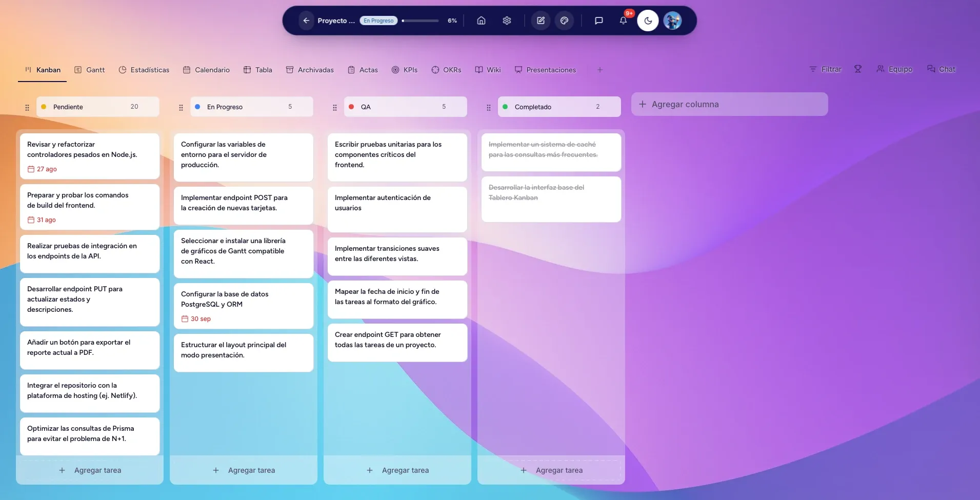Viewport: 980px width, 500px height.
Task: Click the edit pencil icon
Action: [541, 21]
